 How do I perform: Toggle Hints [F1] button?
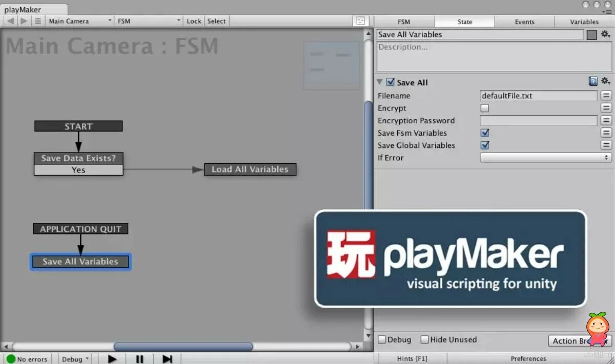click(412, 358)
